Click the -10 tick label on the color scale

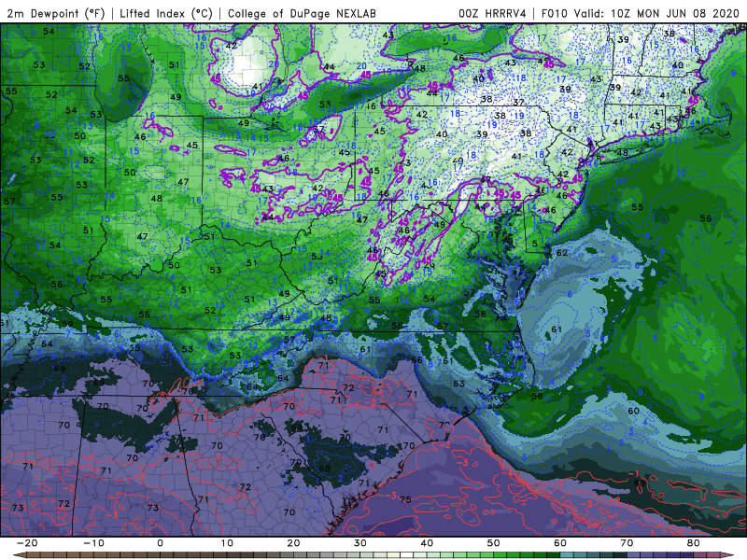93,543
